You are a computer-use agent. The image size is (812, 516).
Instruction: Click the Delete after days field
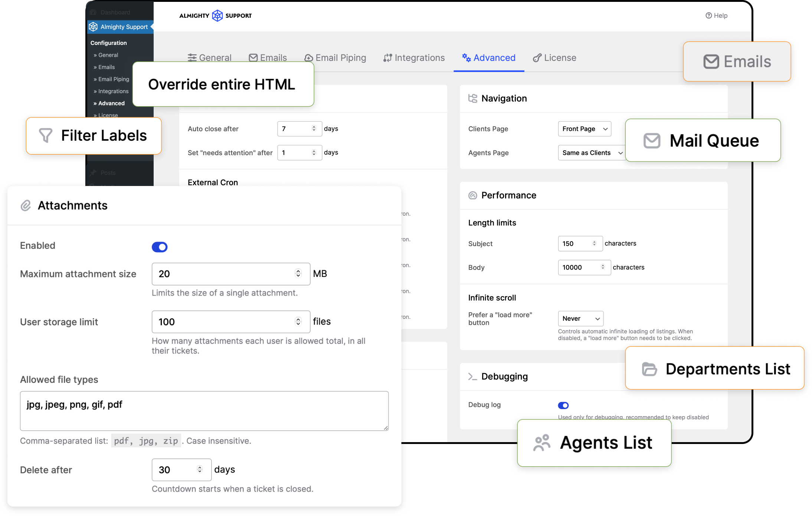coord(181,470)
